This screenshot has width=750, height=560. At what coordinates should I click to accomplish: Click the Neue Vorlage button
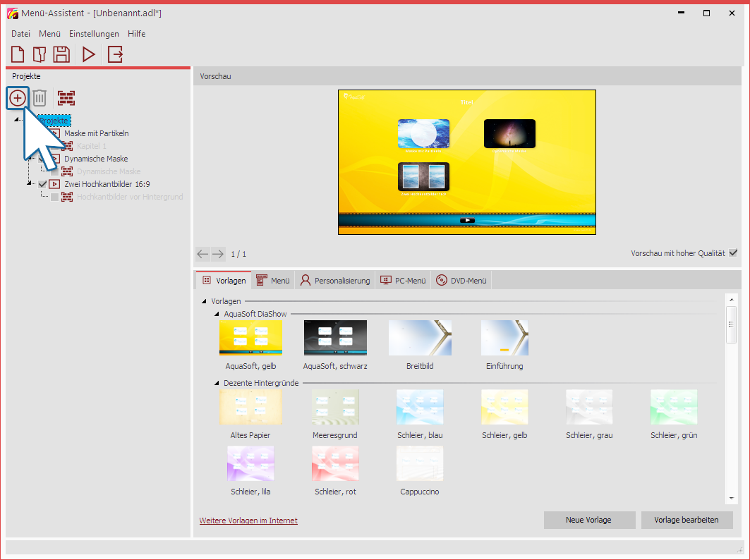pos(589,520)
